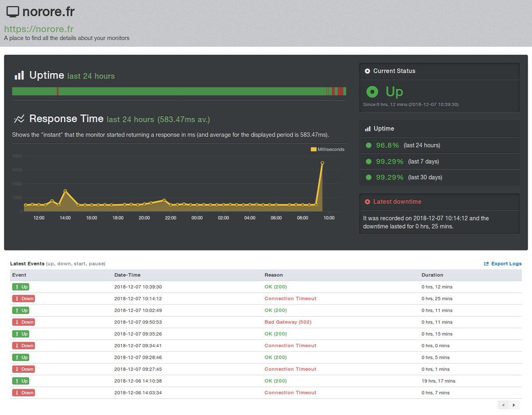Click Export Logs link
532x415 pixels.
point(503,264)
